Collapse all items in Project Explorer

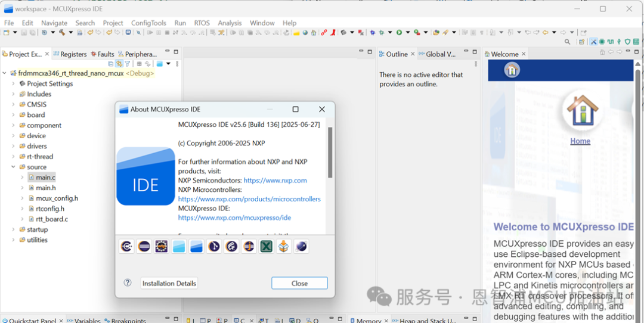[x=111, y=64]
